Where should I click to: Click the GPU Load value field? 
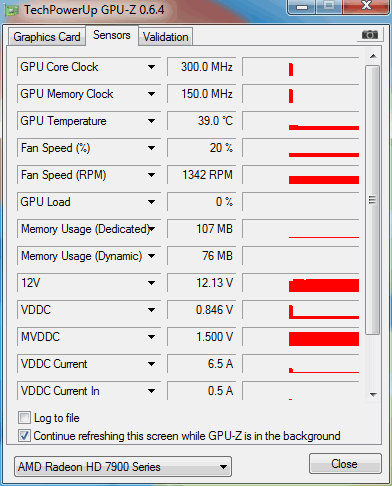click(x=202, y=202)
